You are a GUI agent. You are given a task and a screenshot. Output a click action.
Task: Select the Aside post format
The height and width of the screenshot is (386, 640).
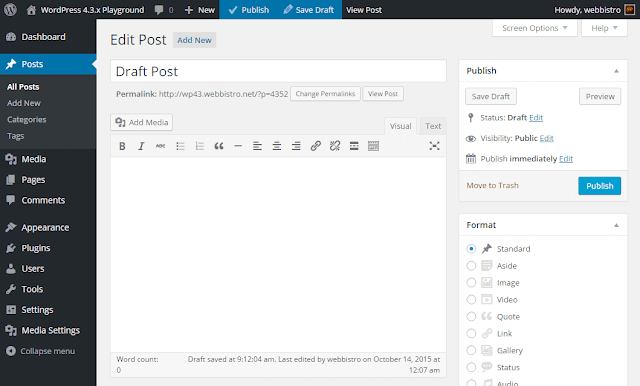pyautogui.click(x=471, y=266)
